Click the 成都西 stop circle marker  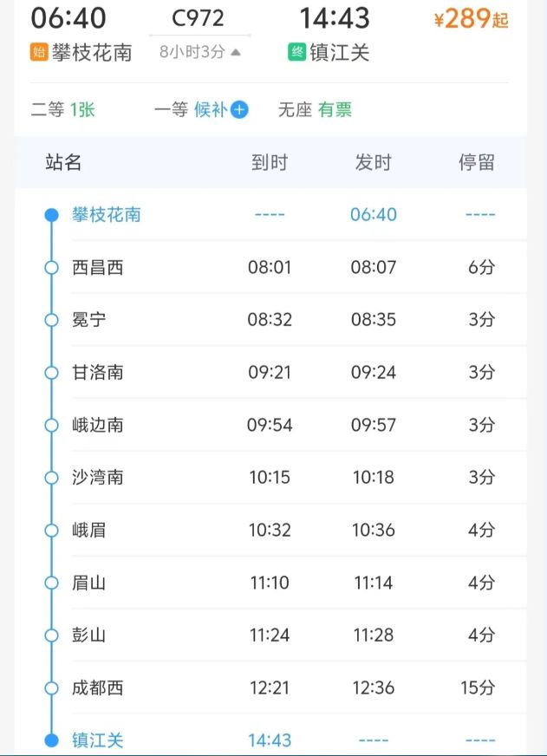pos(51,688)
